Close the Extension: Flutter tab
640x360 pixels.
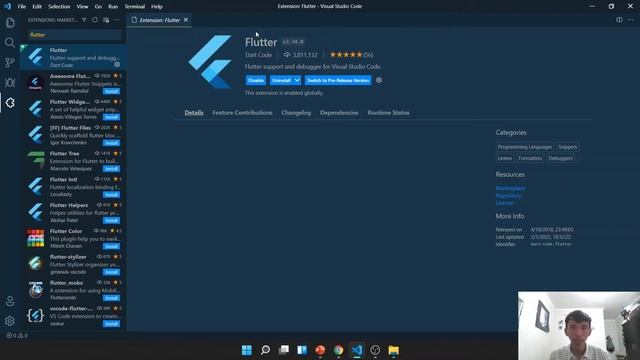coord(186,20)
